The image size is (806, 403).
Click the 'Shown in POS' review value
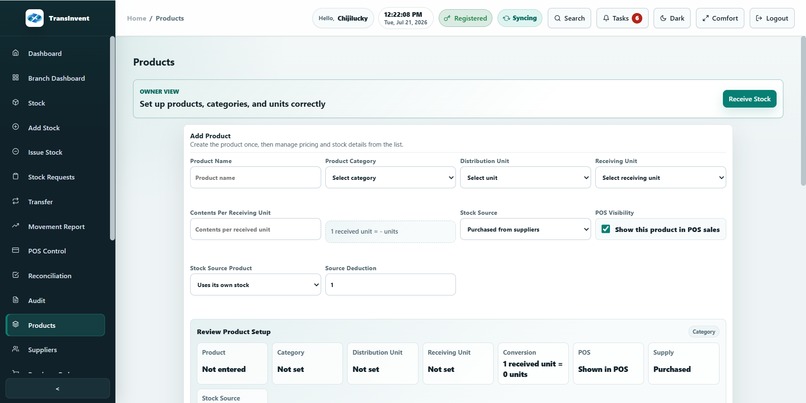coord(603,369)
